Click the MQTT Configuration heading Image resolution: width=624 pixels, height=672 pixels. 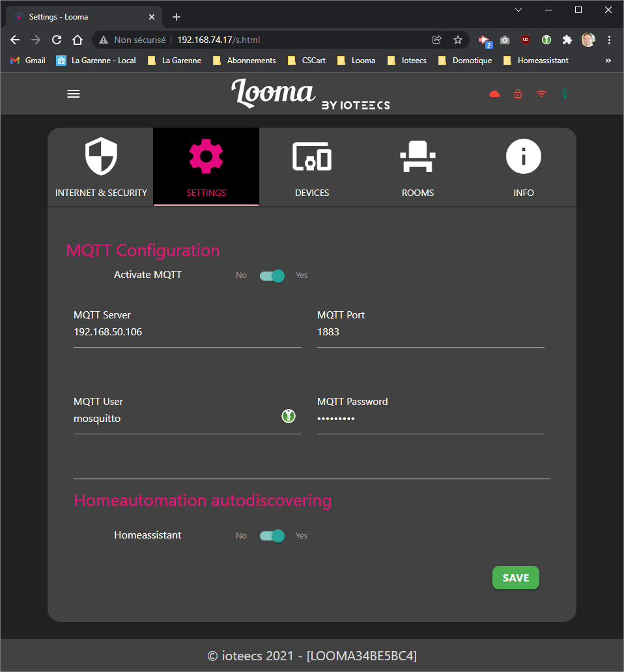(143, 250)
